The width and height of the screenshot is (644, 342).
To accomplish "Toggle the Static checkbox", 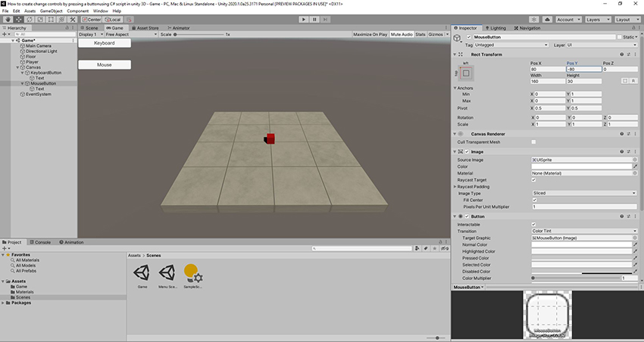I will 619,37.
